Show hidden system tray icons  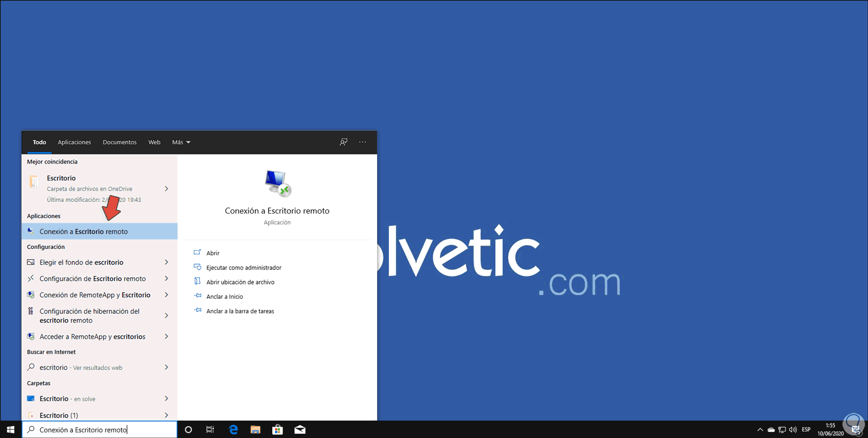pyautogui.click(x=760, y=430)
